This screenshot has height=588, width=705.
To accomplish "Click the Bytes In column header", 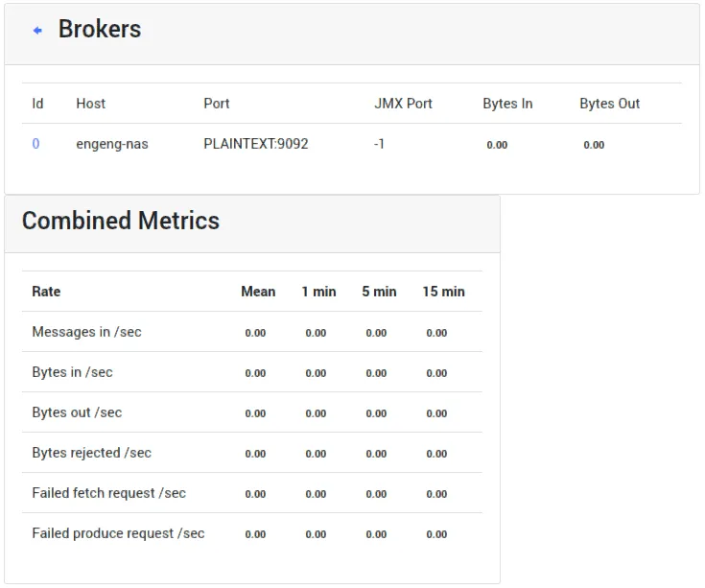I will [x=507, y=104].
